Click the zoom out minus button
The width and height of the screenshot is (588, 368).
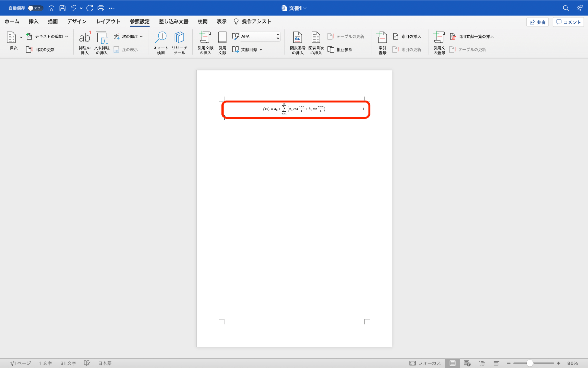[509, 363]
